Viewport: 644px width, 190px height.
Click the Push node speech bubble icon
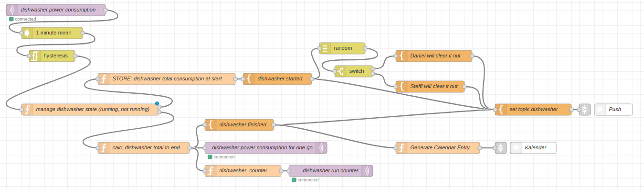[600, 110]
